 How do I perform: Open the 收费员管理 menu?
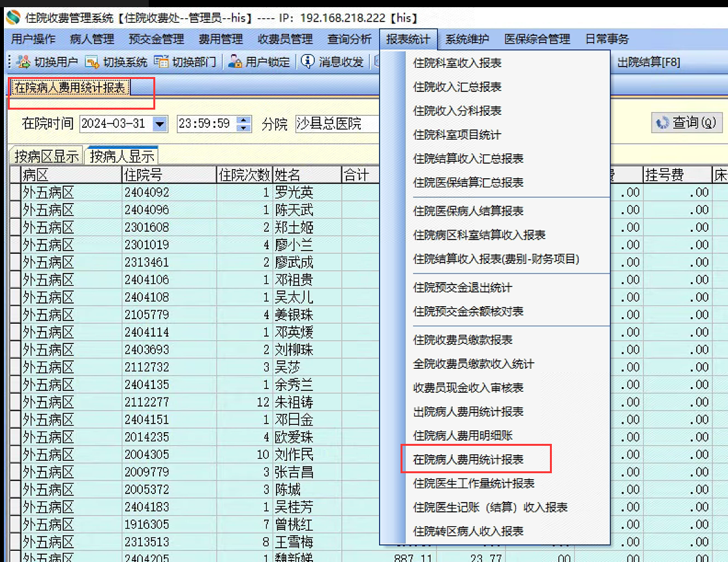(x=285, y=39)
